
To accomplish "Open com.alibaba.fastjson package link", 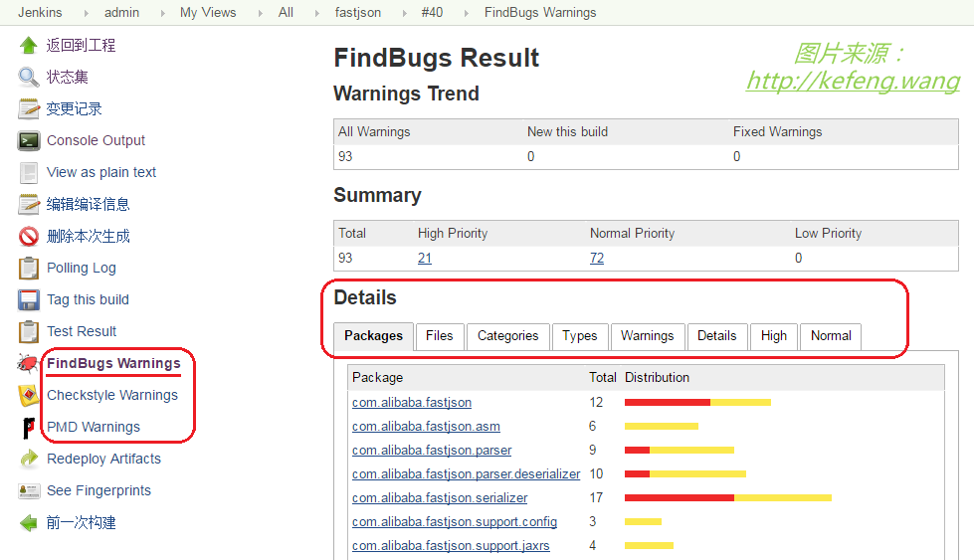I will point(412,402).
